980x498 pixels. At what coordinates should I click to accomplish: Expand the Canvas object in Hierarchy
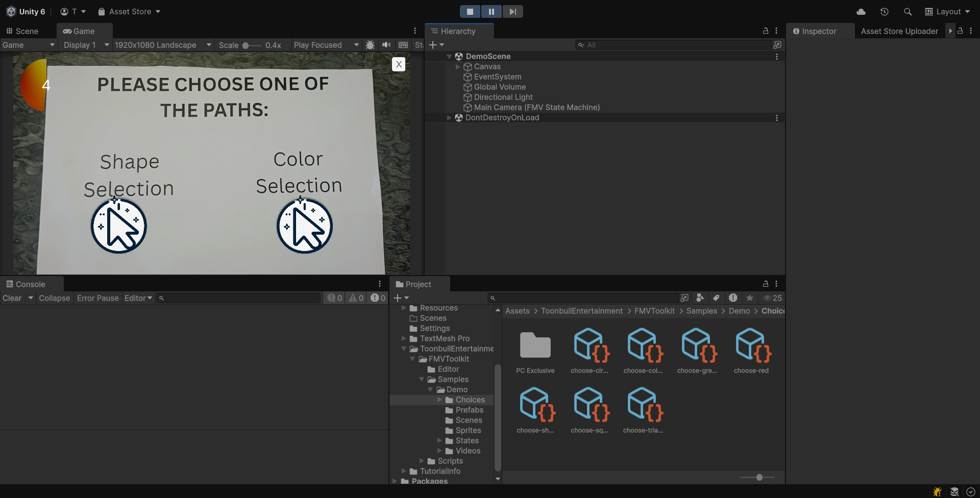[458, 67]
